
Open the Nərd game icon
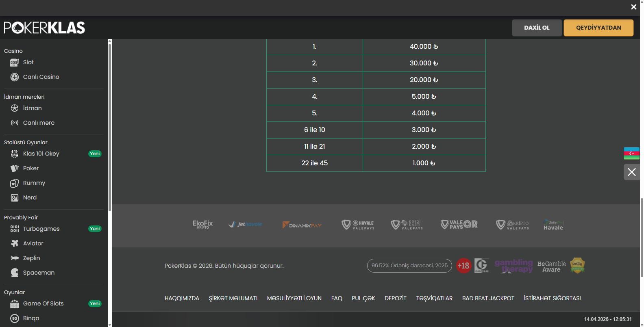(15, 197)
